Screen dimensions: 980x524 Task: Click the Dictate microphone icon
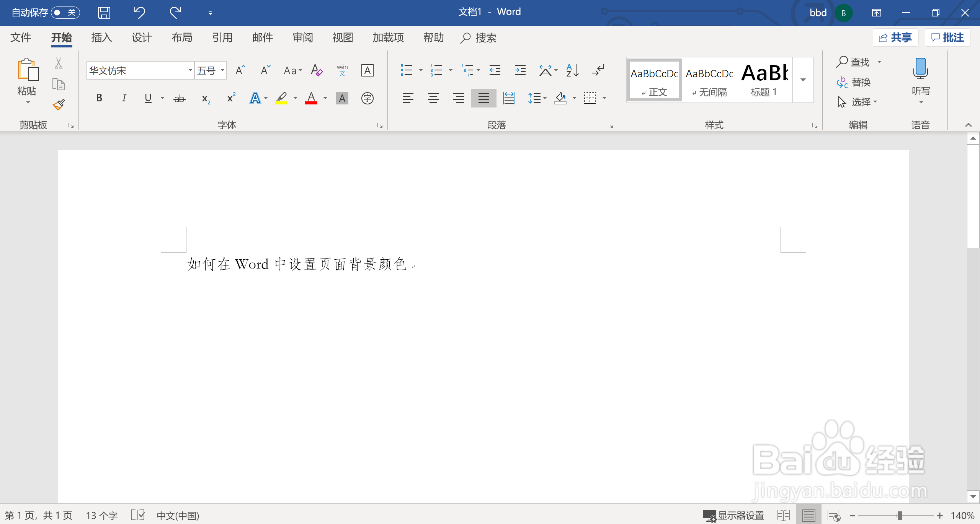(921, 69)
